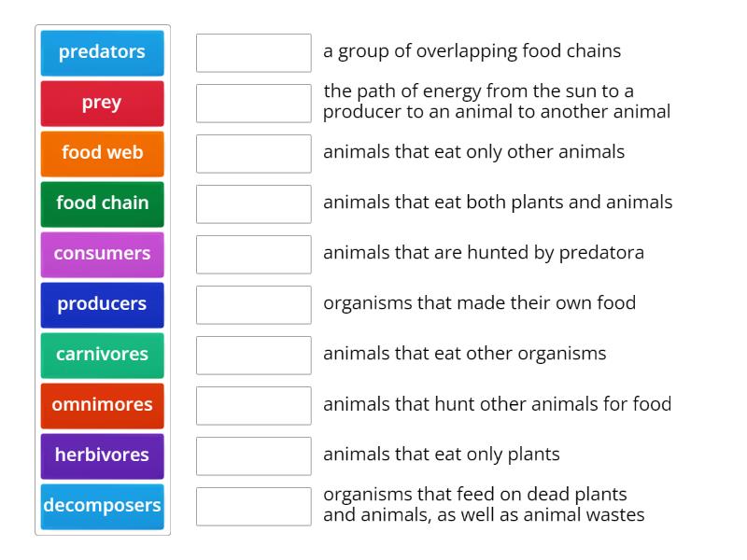
Task: Select the herbivores tile
Action: click(102, 455)
